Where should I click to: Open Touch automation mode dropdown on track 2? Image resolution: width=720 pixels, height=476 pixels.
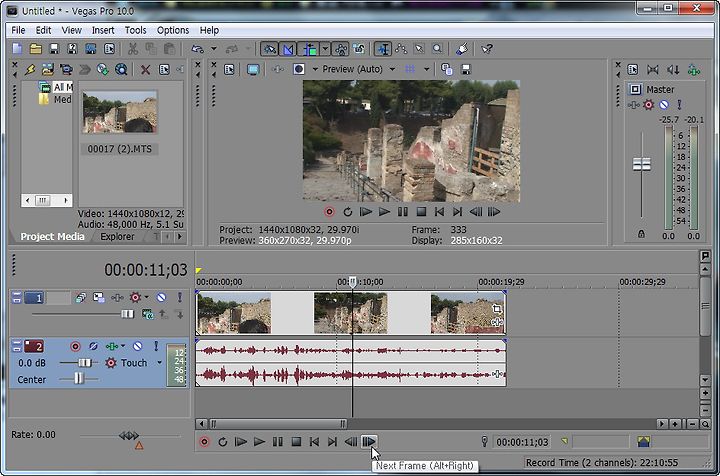tap(159, 363)
